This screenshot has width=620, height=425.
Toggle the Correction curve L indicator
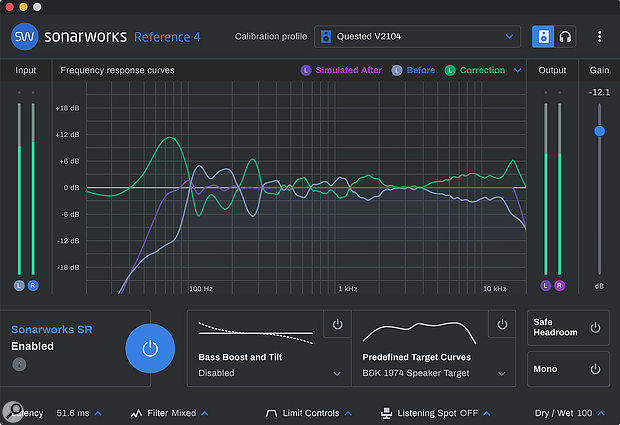450,70
